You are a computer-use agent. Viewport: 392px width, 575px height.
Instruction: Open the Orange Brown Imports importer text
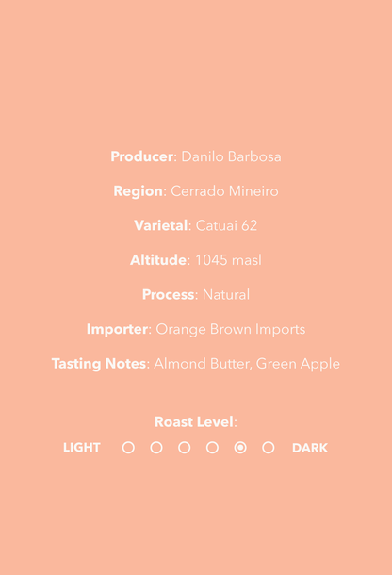[x=231, y=329]
